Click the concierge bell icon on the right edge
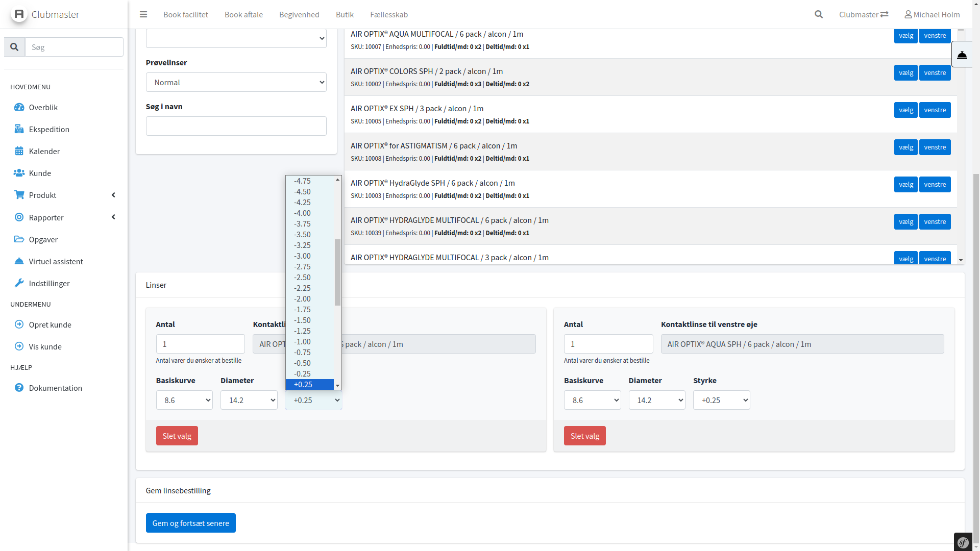 [962, 55]
